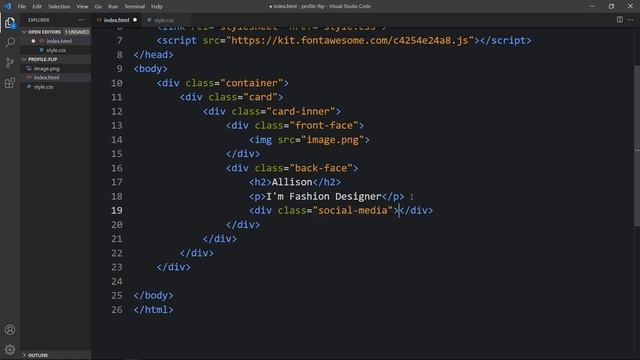The width and height of the screenshot is (640, 360).
Task: Collapse the Open Editors section
Action: pos(44,32)
